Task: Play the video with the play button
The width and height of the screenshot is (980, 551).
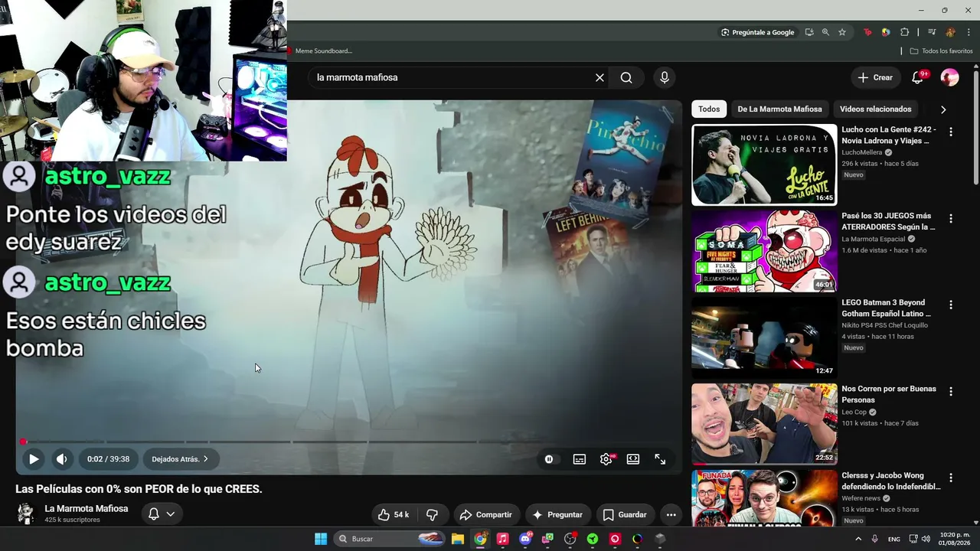Action: coord(34,459)
